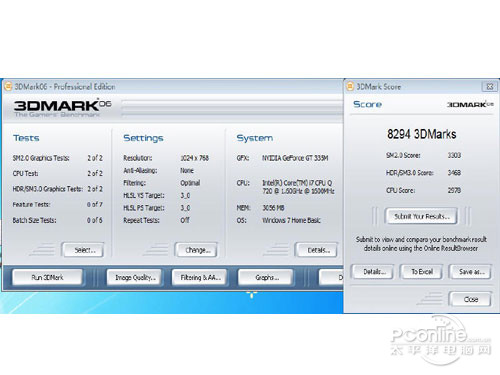This screenshot has width=500, height=375.
Task: Click the 3DMark Score title bar
Action: 422,87
